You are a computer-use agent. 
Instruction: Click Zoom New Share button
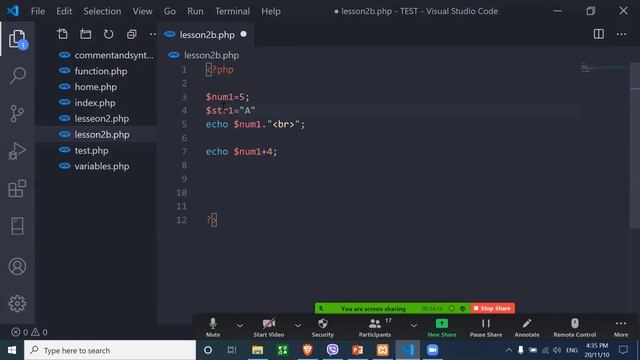point(442,328)
